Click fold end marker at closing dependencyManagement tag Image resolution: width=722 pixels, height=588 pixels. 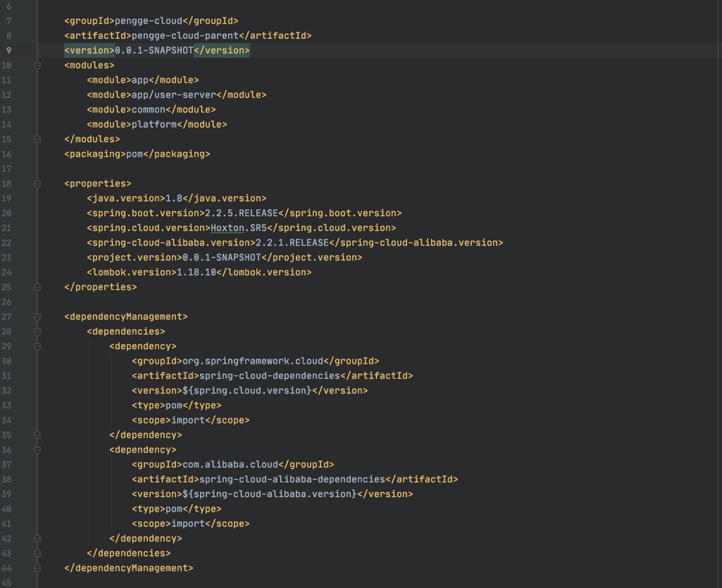pos(38,568)
